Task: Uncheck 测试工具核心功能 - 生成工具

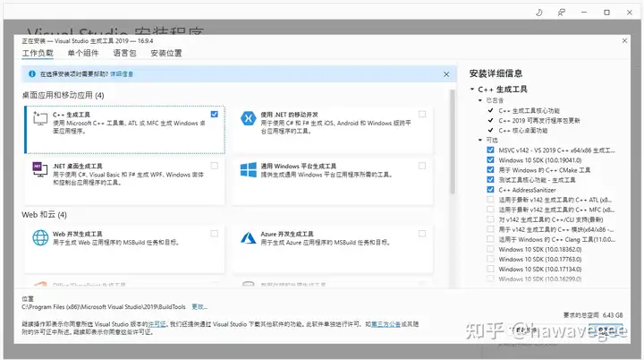Action: [490, 180]
